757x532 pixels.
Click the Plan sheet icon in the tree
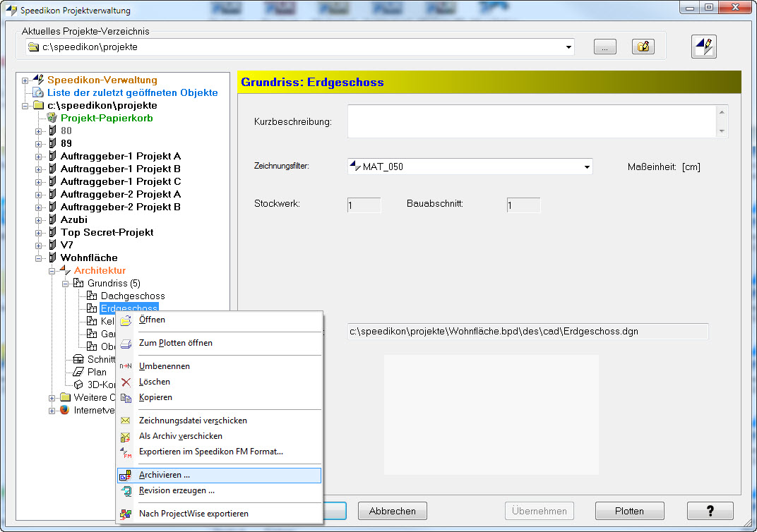click(x=78, y=372)
